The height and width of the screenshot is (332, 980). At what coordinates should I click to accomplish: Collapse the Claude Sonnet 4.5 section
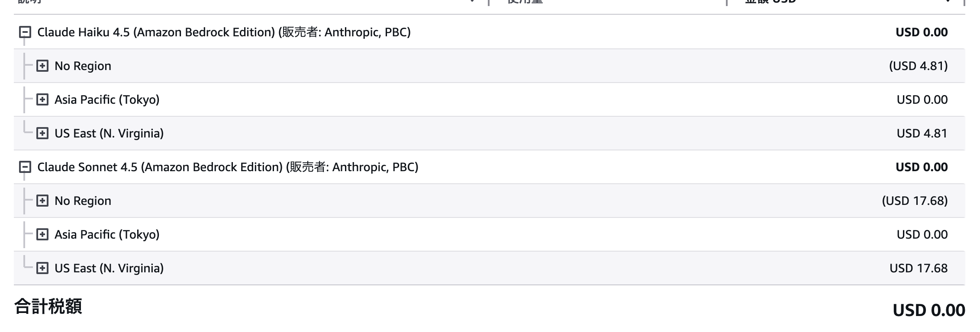click(x=25, y=167)
